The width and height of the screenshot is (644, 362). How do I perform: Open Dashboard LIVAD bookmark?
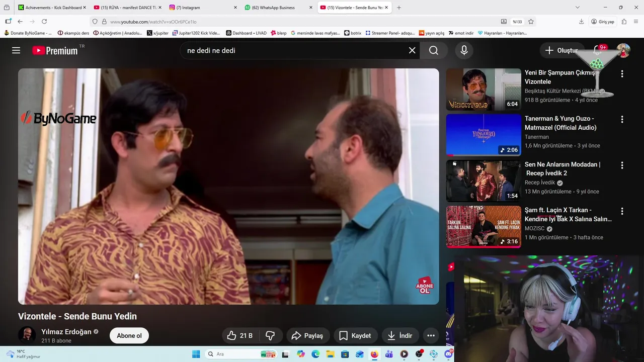247,33
